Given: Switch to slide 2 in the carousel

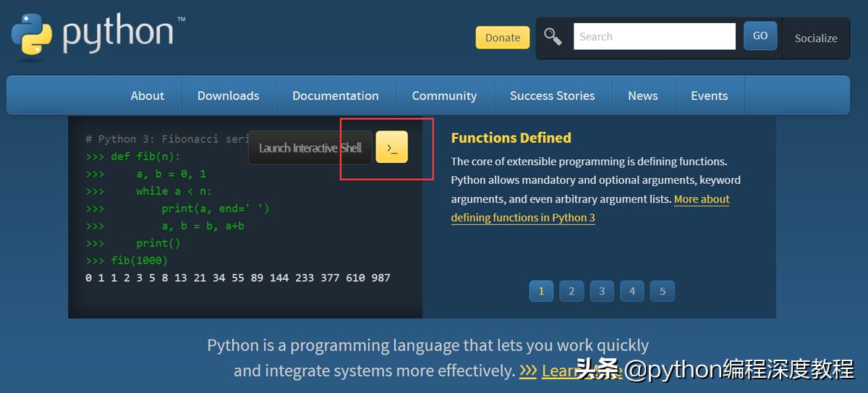Looking at the screenshot, I should coord(571,291).
